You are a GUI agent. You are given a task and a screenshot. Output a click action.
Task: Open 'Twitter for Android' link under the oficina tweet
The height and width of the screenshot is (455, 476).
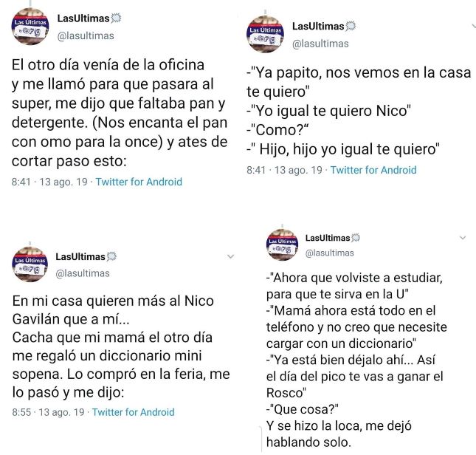(x=139, y=182)
